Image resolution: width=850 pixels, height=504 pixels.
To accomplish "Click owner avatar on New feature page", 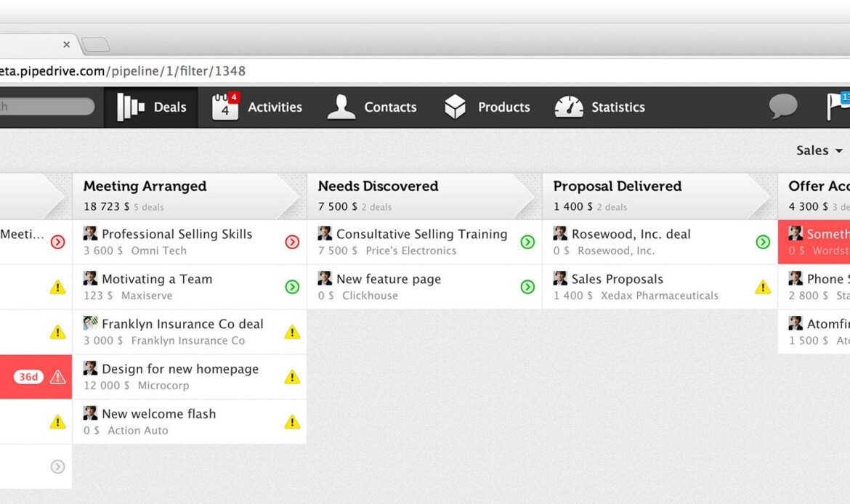I will coord(325,278).
